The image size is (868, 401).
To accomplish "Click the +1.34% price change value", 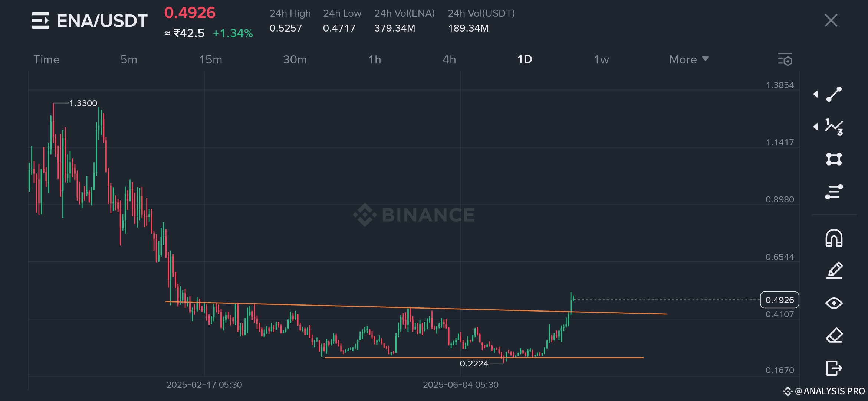I will coord(233,33).
